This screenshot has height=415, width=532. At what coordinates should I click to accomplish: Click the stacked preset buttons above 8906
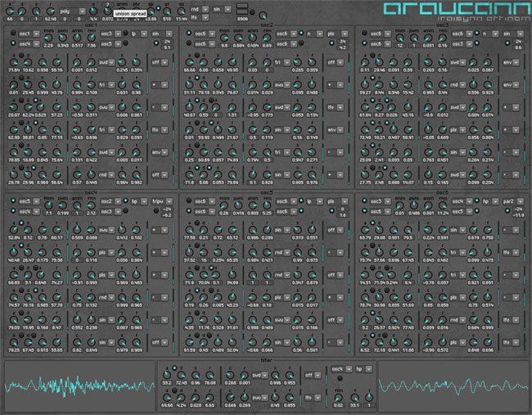pyautogui.click(x=242, y=7)
